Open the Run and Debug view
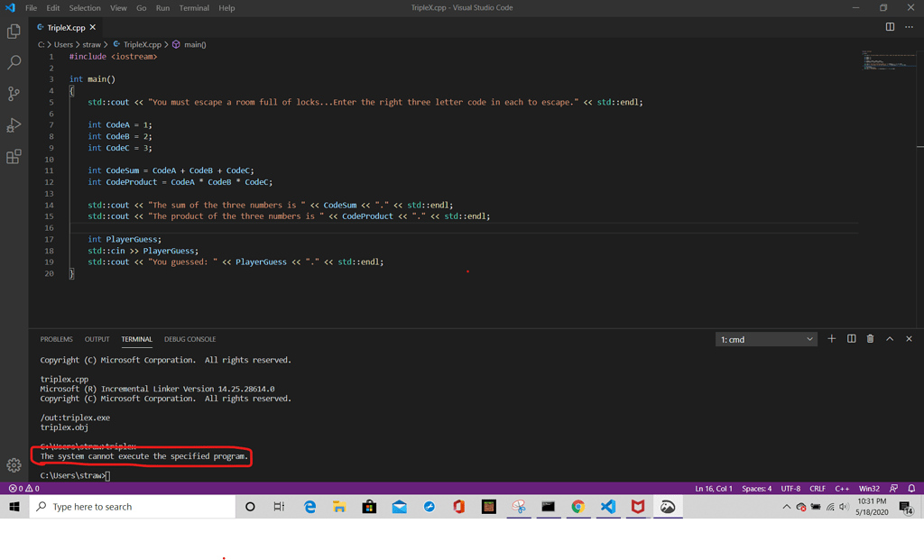The width and height of the screenshot is (924, 560). 14,125
